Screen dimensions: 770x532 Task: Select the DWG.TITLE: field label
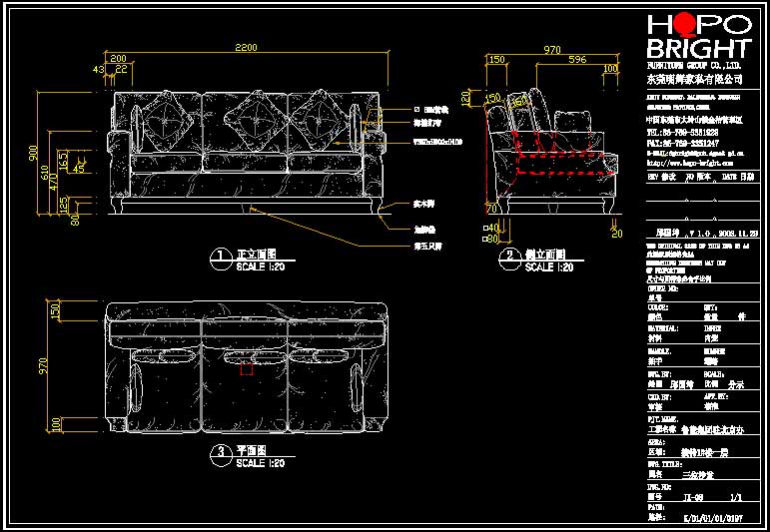click(x=664, y=464)
